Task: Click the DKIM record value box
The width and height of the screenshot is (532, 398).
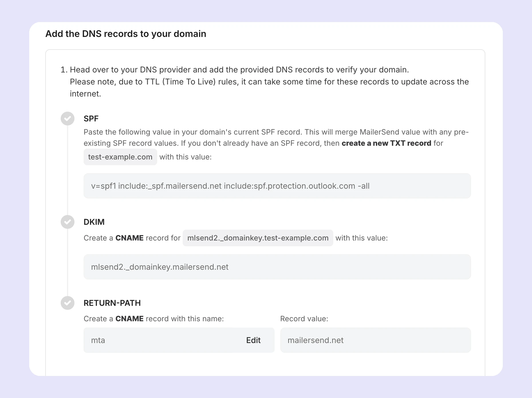Action: [x=277, y=267]
